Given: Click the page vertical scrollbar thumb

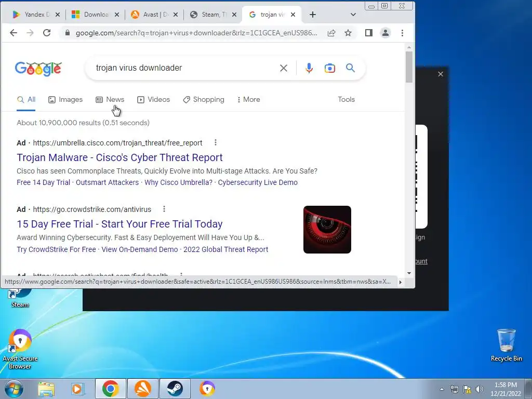Looking at the screenshot, I should tap(409, 67).
